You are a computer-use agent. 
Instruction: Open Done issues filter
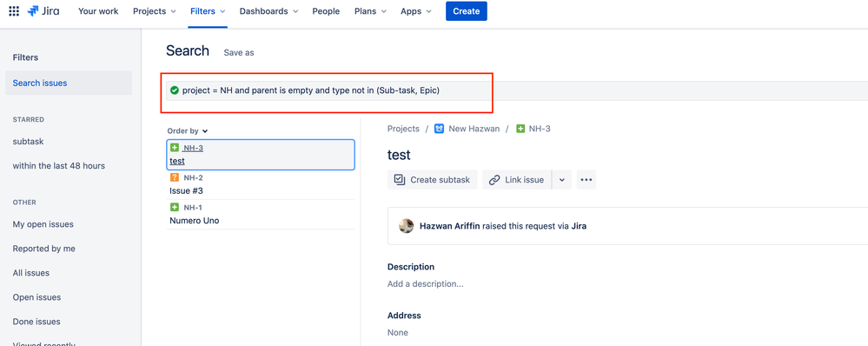[x=36, y=322]
